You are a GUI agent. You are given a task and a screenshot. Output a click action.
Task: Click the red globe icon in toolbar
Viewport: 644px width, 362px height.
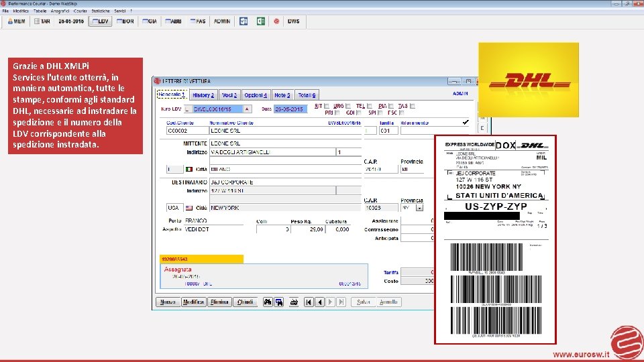276,21
